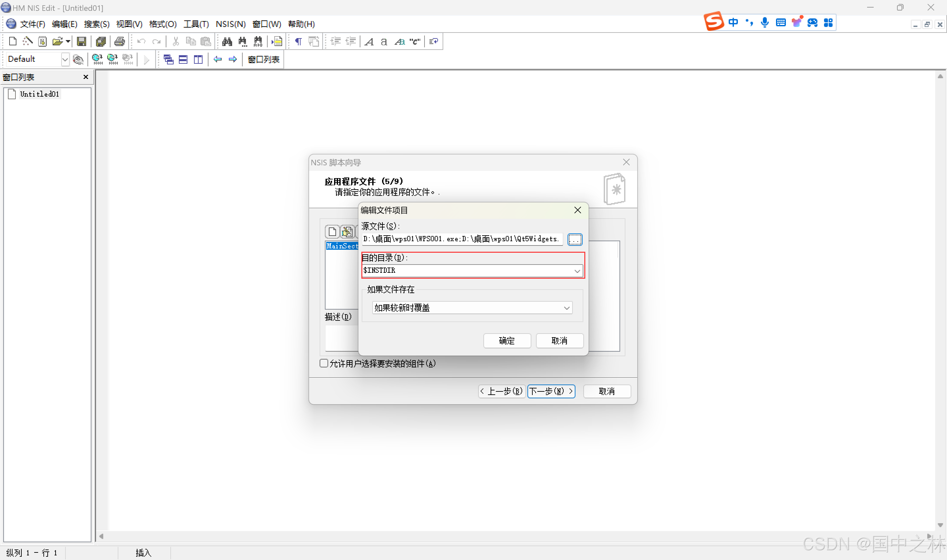The width and height of the screenshot is (947, 560).
Task: Check 允许用户选择要安装的组件 checkbox
Action: tap(324, 363)
